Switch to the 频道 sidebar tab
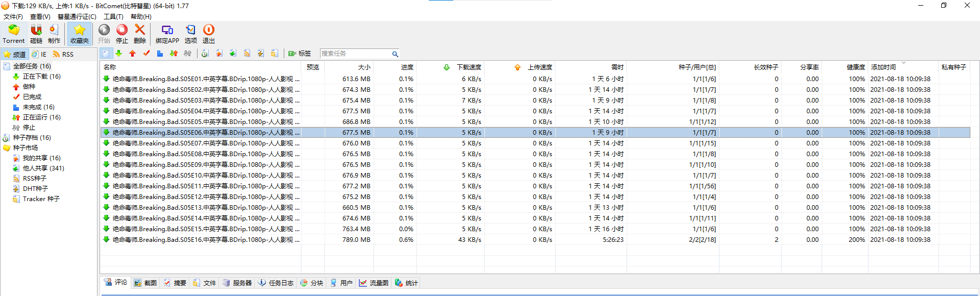Image resolution: width=980 pixels, height=296 pixels. (14, 54)
